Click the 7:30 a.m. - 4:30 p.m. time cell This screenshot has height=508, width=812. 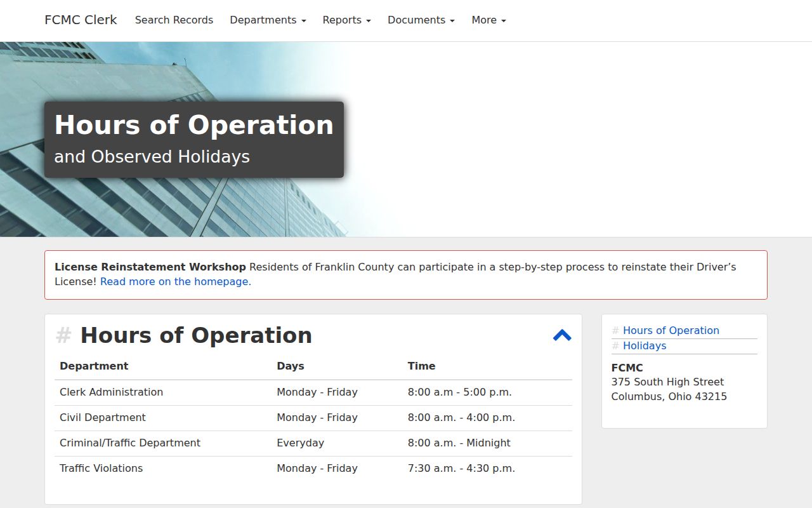point(461,468)
